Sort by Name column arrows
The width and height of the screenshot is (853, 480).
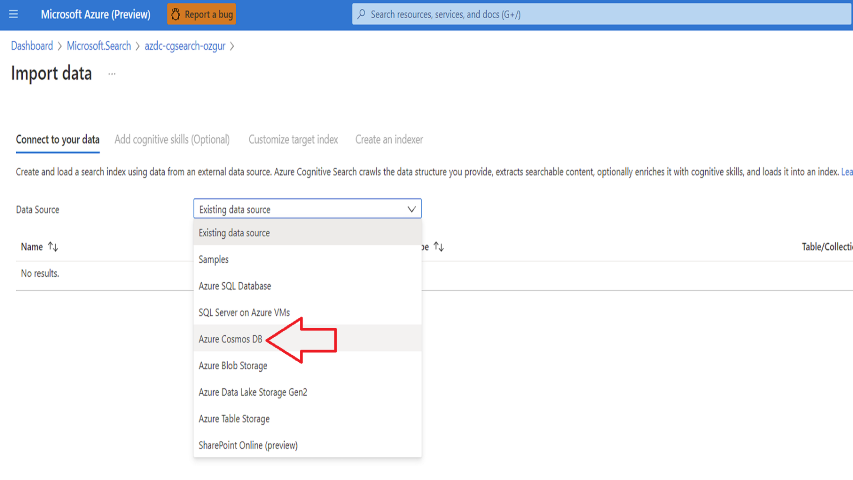[x=53, y=247]
